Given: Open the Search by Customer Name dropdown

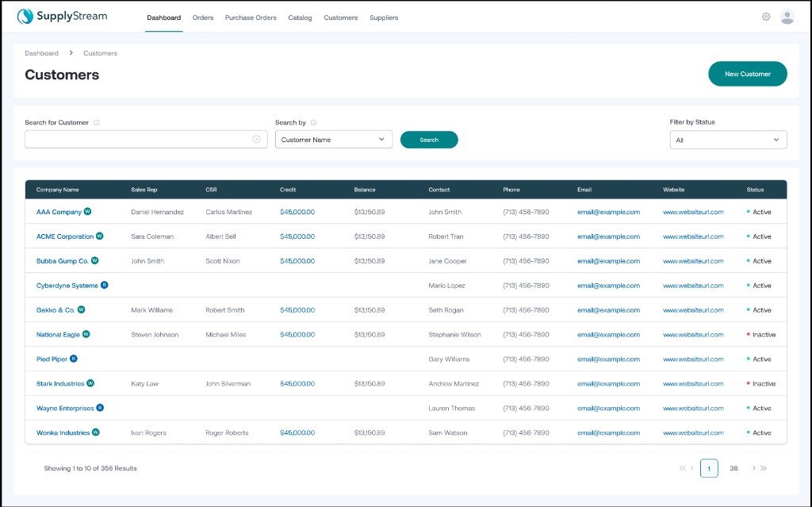Looking at the screenshot, I should 334,140.
